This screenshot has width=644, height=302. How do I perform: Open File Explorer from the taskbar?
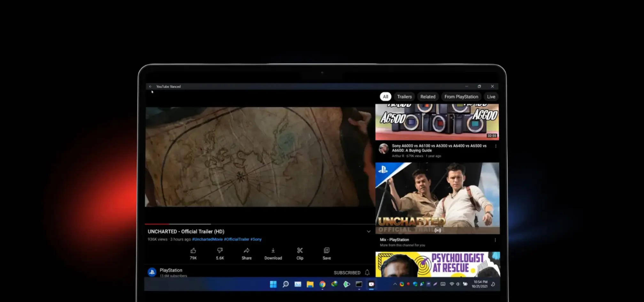point(310,284)
